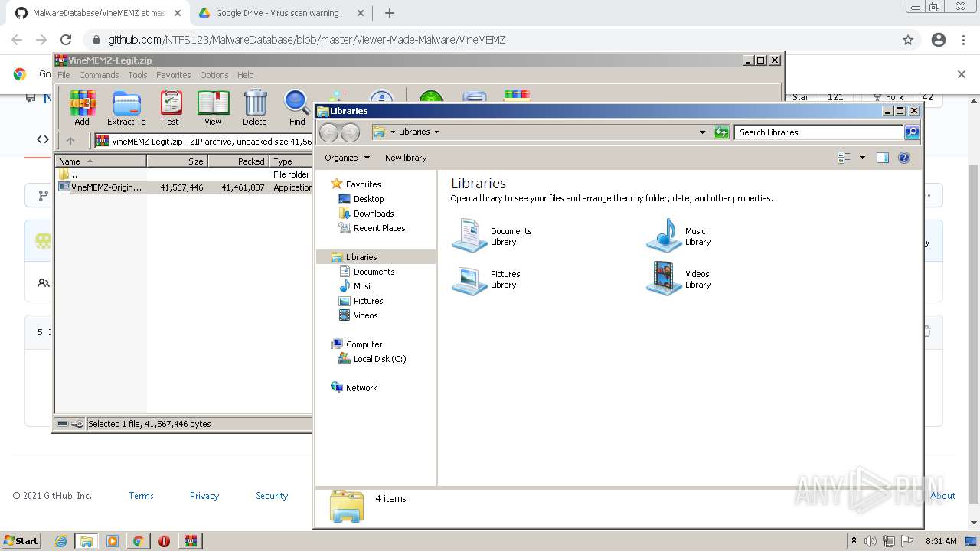
Task: Open the Terms link in GitHub footer
Action: click(141, 496)
